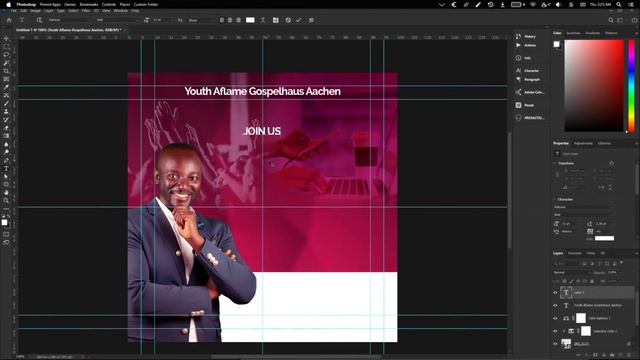Open the History panel icon
This screenshot has height=360, width=640.
click(x=518, y=36)
